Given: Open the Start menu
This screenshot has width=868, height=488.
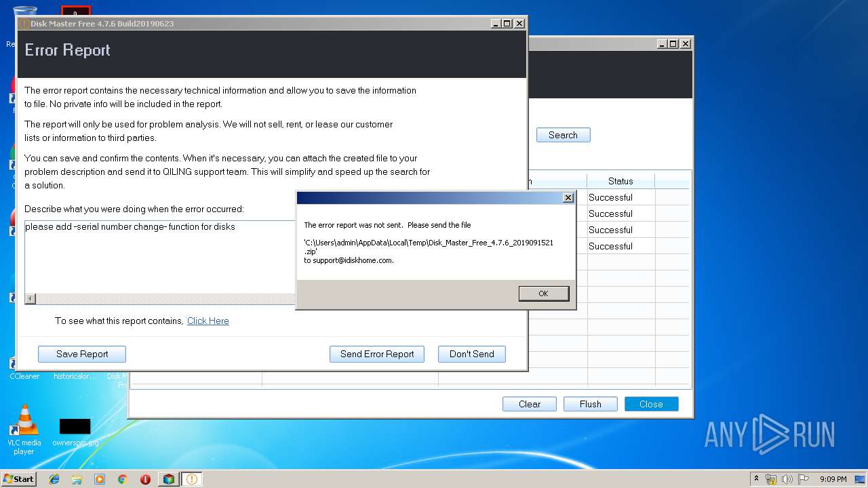Looking at the screenshot, I should [x=18, y=479].
